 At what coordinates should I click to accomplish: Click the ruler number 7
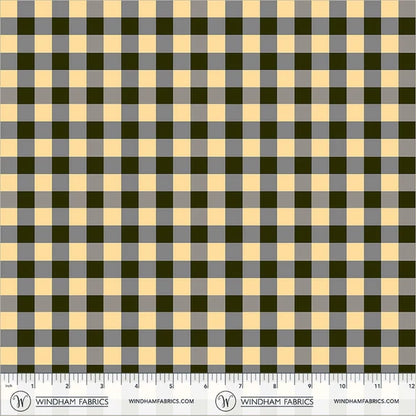[x=240, y=386]
